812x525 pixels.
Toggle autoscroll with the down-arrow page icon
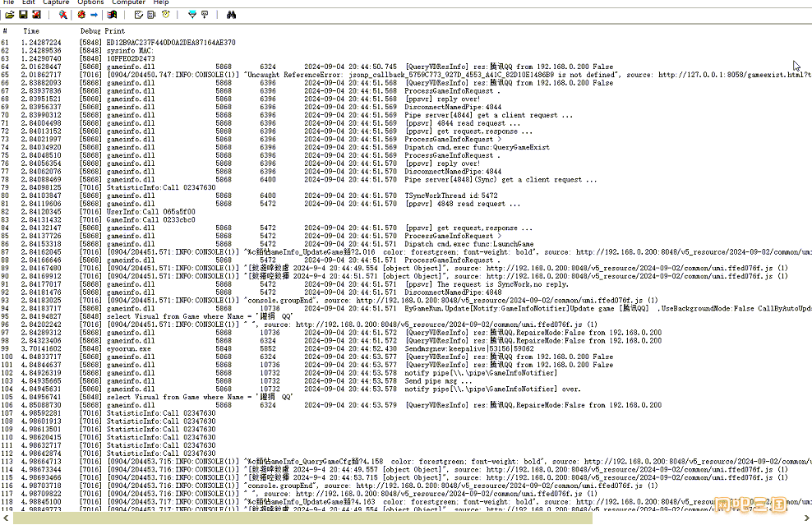tap(151, 15)
